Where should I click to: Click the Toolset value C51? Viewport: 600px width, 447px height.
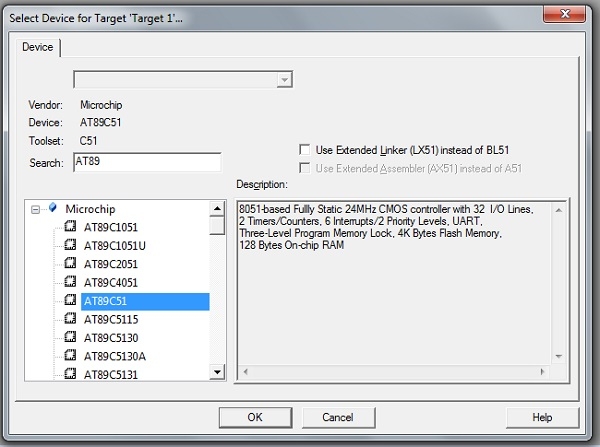tap(88, 141)
